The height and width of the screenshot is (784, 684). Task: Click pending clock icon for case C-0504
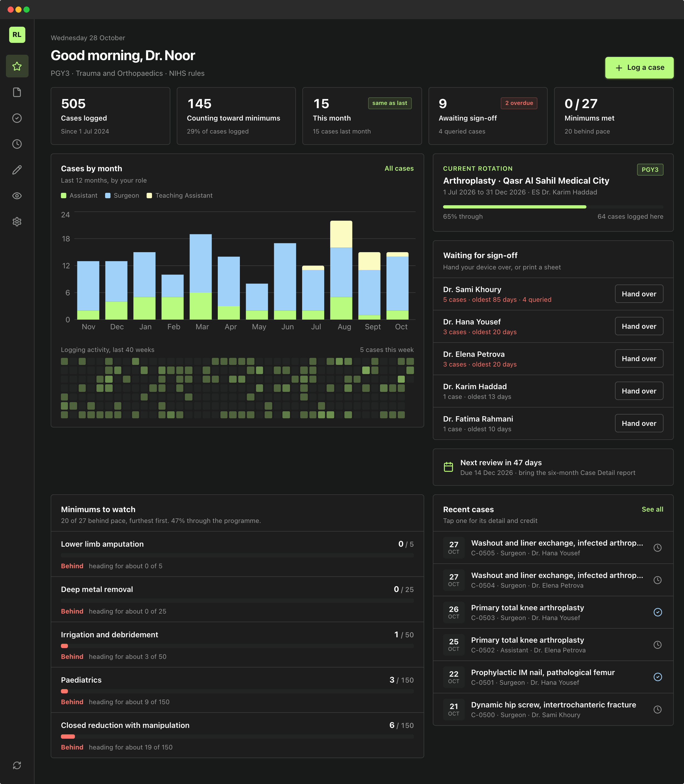tap(657, 580)
